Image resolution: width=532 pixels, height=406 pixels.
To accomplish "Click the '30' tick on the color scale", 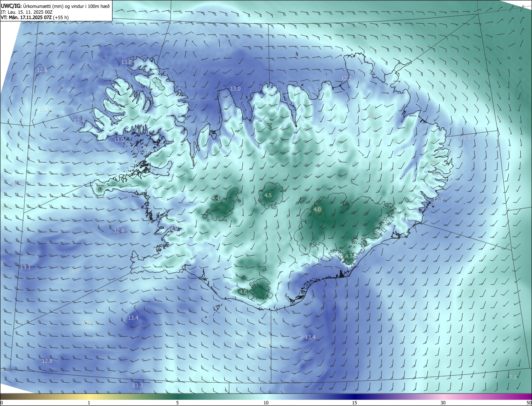I will (x=443, y=403).
